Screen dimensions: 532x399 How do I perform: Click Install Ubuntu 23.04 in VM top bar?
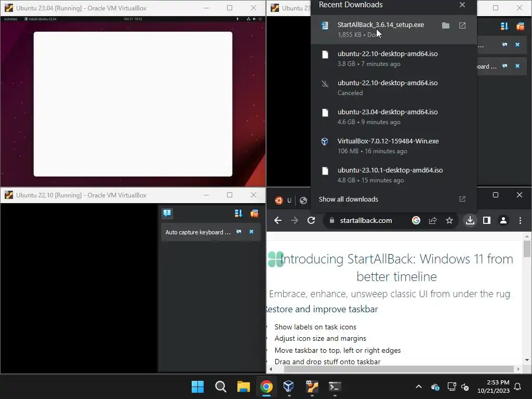pos(41,19)
